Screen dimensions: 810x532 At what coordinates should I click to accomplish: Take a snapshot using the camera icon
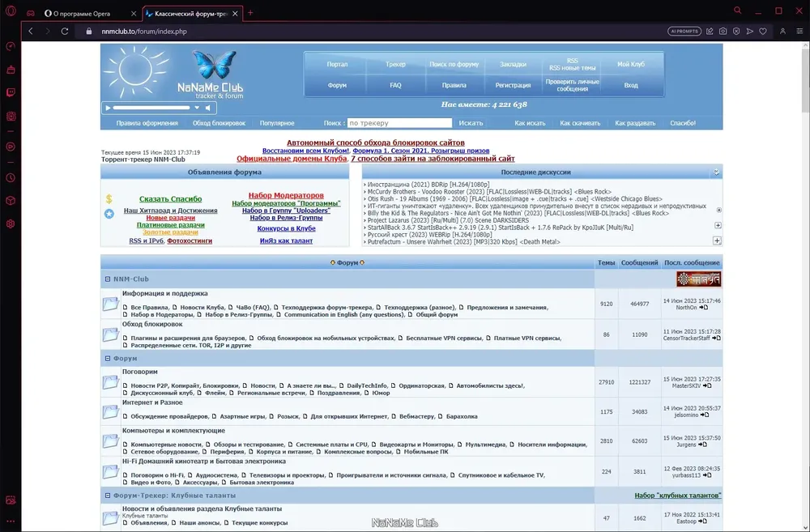[723, 32]
